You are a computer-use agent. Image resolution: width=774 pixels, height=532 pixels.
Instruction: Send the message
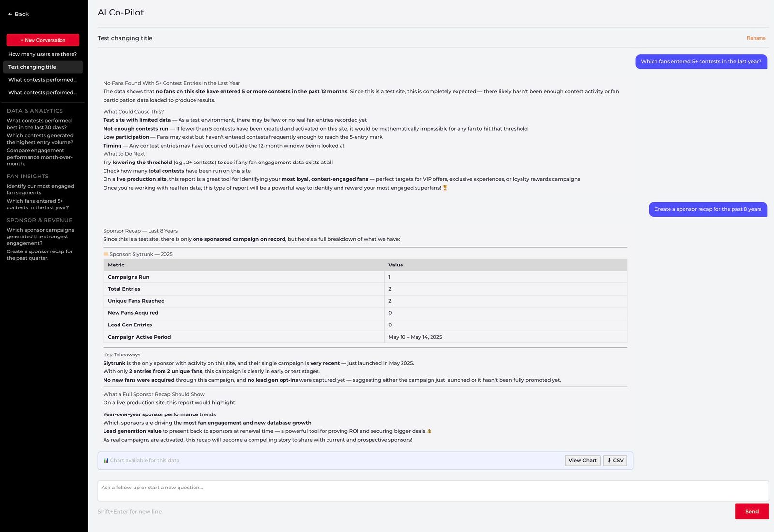coord(752,512)
